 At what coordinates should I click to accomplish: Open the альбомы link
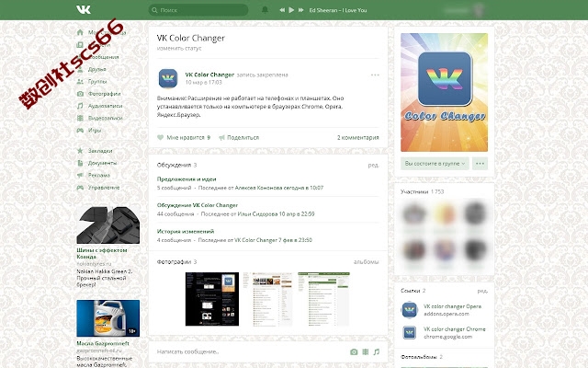click(366, 261)
